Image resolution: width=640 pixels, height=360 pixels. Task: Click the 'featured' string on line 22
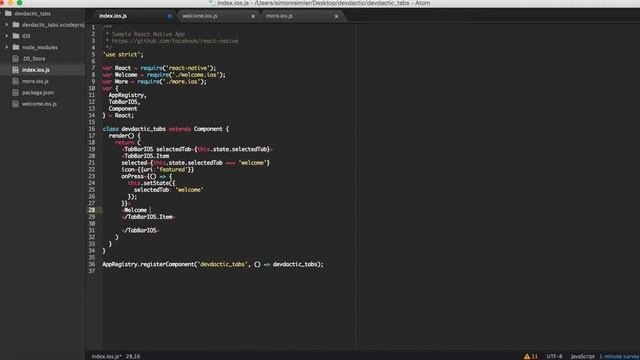[172, 169]
